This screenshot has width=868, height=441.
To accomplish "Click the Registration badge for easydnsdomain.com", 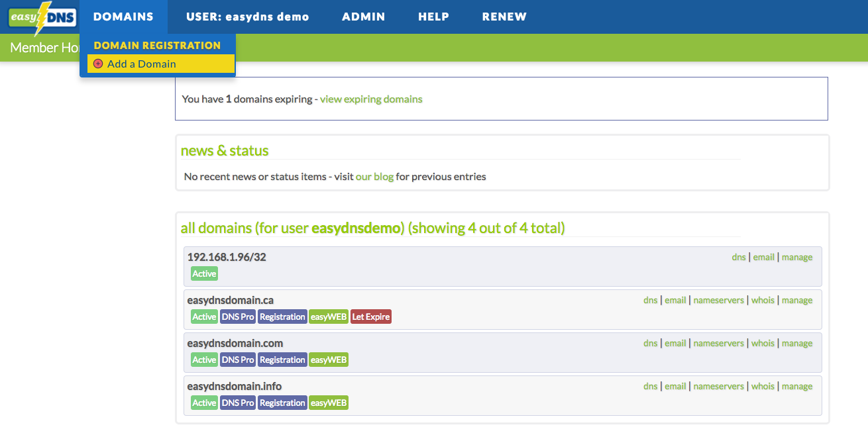I will 282,360.
